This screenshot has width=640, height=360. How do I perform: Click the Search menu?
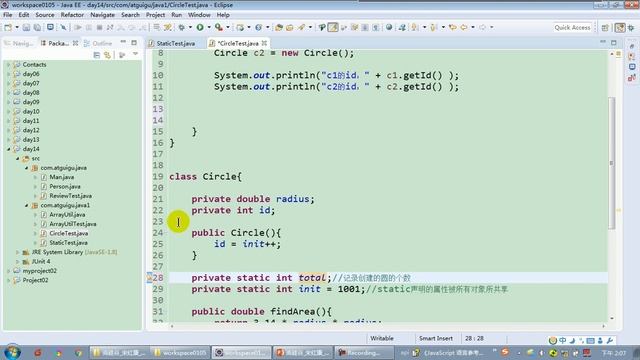tap(130, 15)
